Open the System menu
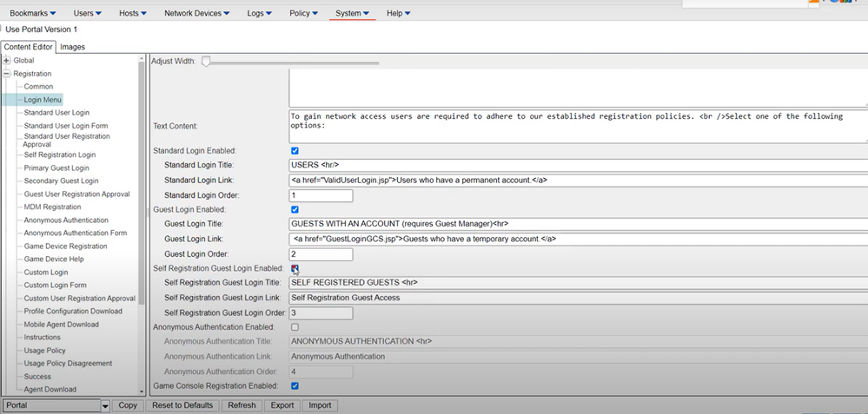The height and width of the screenshot is (414, 868). [352, 13]
